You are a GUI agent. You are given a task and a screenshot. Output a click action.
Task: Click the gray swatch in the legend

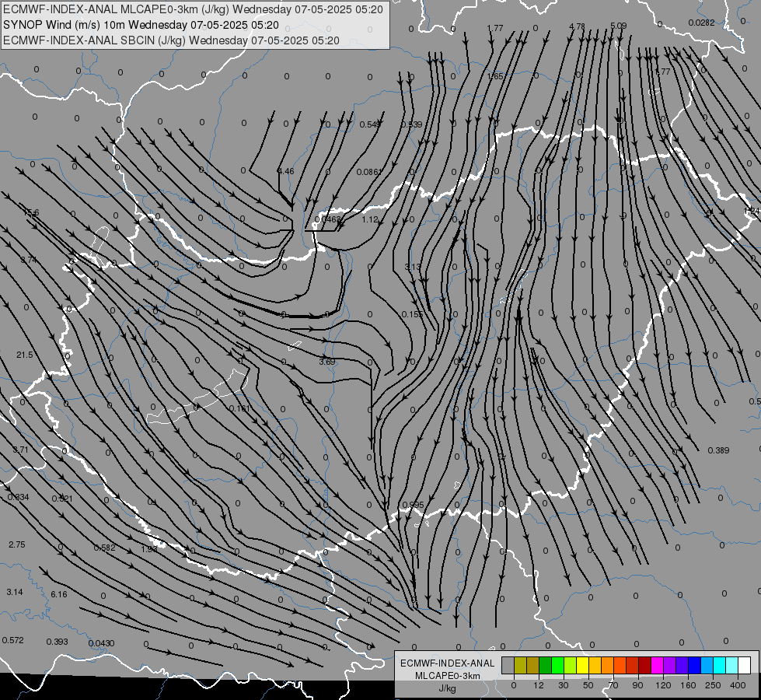click(508, 665)
